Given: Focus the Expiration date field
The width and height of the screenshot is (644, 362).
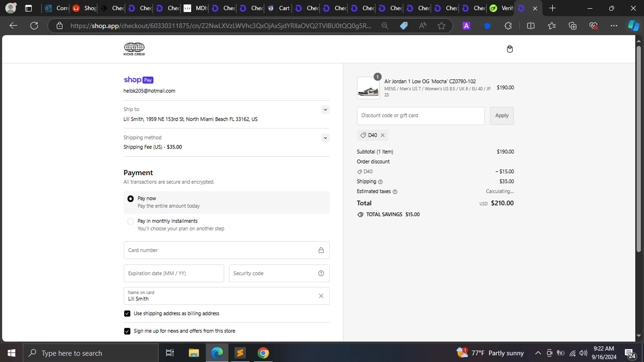Looking at the screenshot, I should click(174, 274).
